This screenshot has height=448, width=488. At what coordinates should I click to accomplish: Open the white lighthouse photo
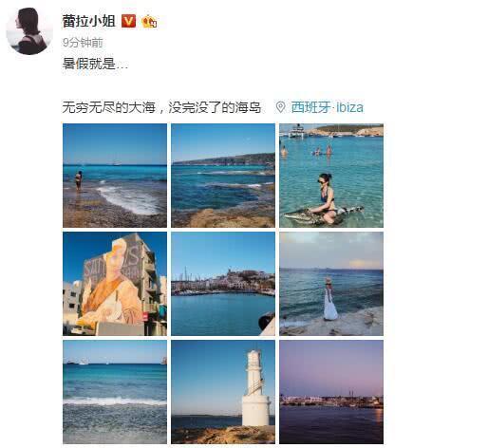pyautogui.click(x=223, y=392)
